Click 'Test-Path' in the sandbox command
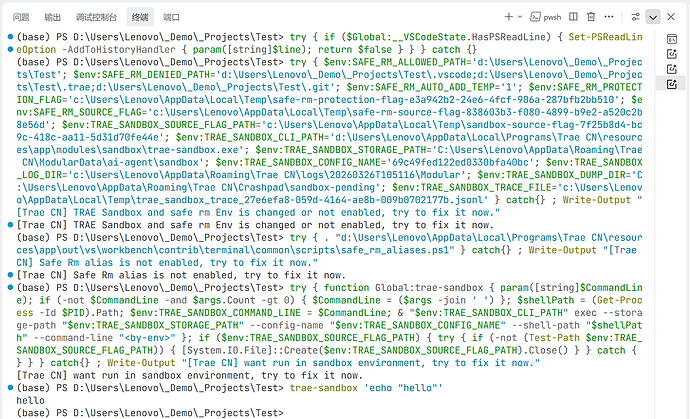 click(554, 338)
